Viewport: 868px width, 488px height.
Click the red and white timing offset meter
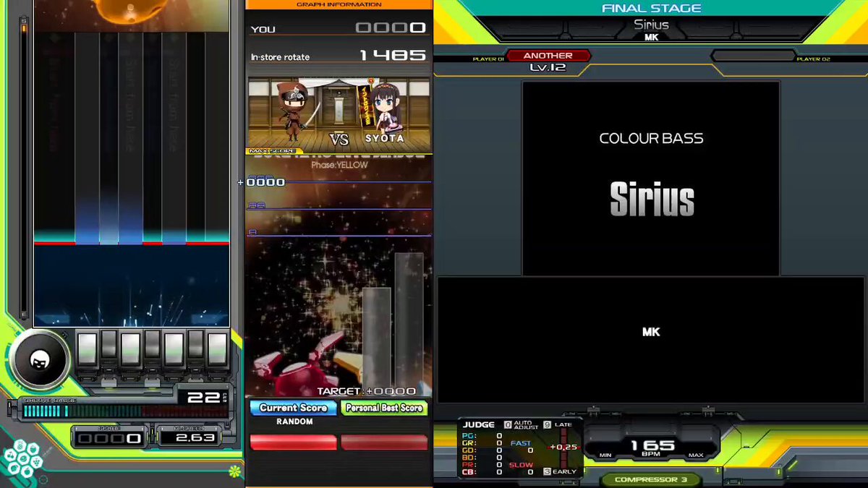click(564, 448)
